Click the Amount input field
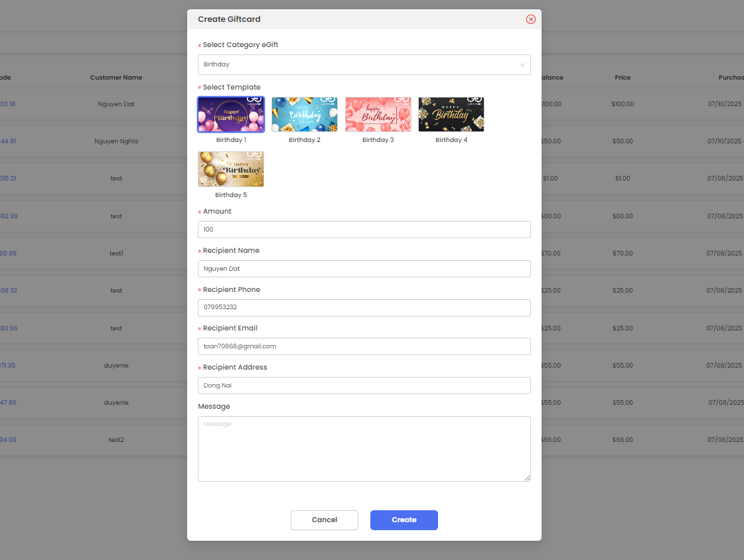Screen dimensions: 744x560 point(364,230)
